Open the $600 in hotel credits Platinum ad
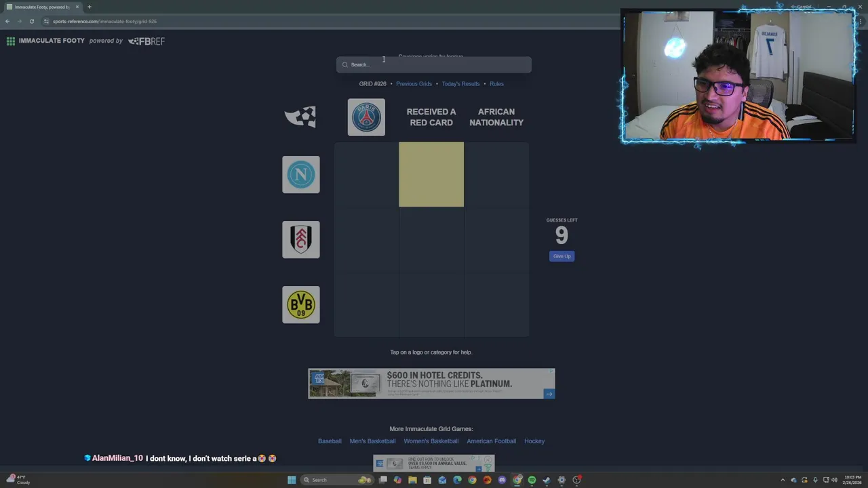 pos(431,384)
